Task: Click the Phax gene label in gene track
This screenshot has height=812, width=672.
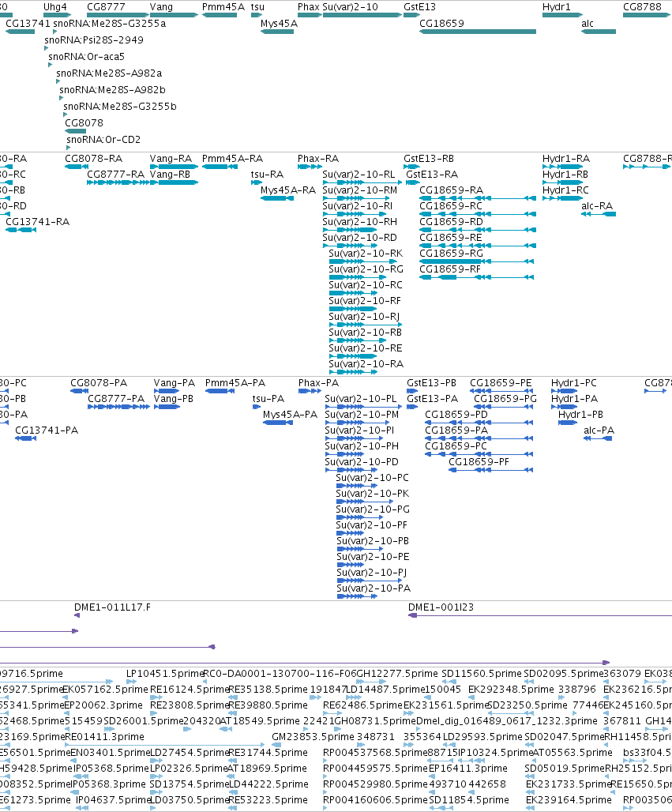Action: pos(309,7)
